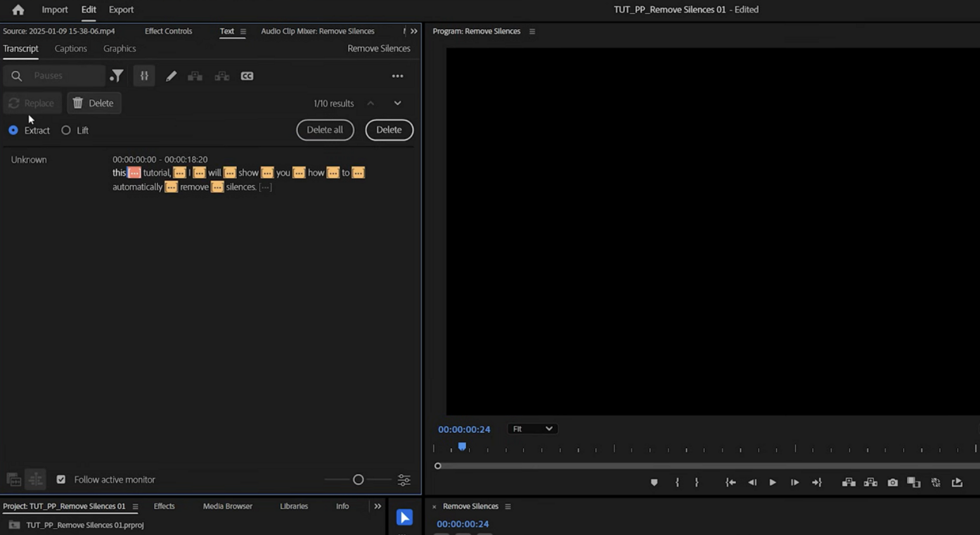Open Audio Clip Mixer panel tab
The image size is (980, 535).
pos(318,31)
